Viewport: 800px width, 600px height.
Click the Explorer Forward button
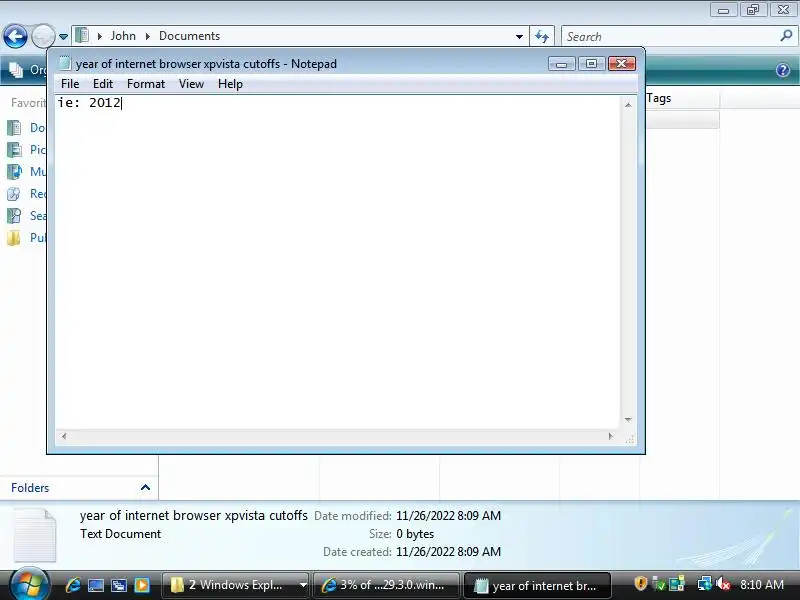click(x=43, y=36)
